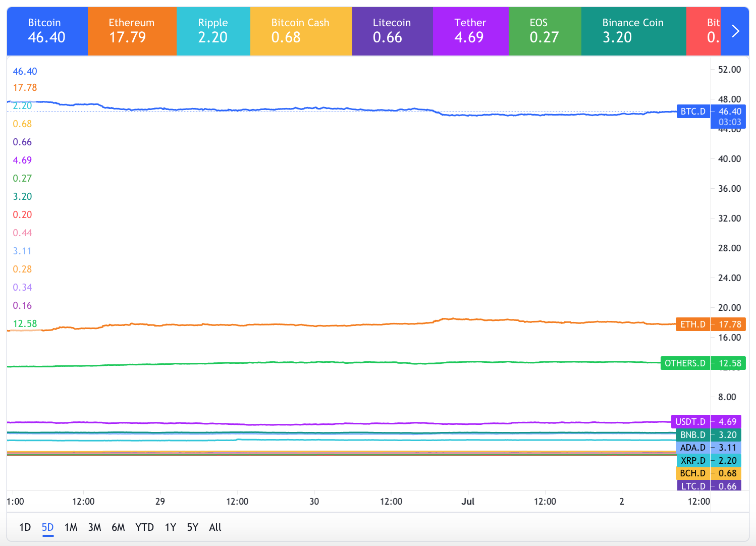Screen dimensions: 756x546
Task: Select the 1Y range button
Action: point(170,527)
